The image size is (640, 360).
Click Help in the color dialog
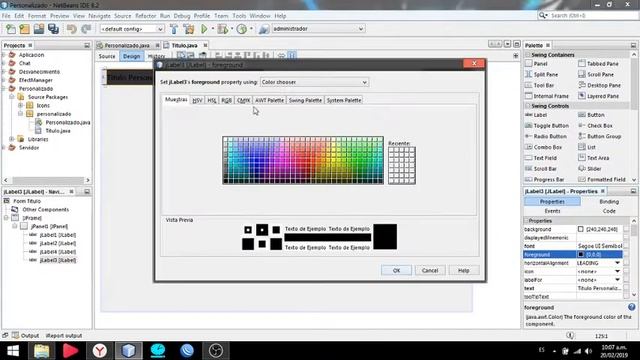pyautogui.click(x=463, y=270)
